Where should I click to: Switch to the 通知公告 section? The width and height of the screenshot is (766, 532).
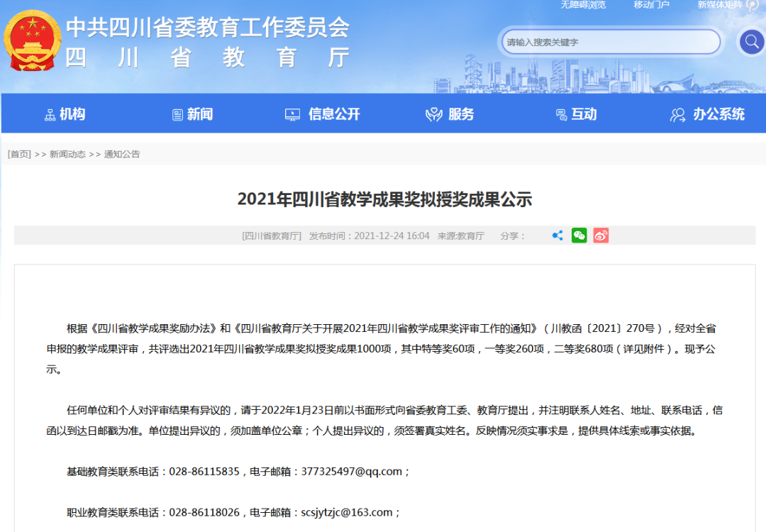(x=124, y=154)
